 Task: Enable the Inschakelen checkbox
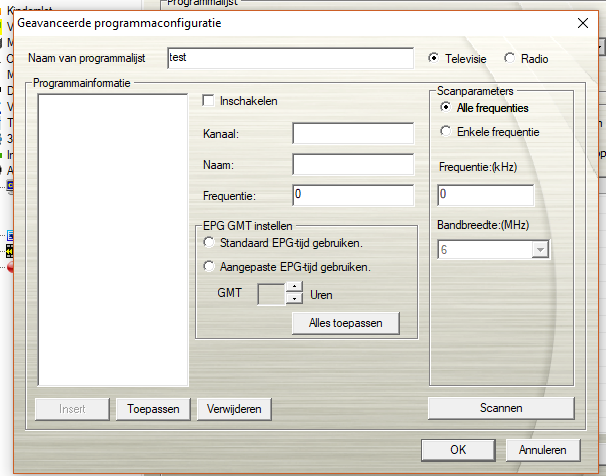[x=208, y=101]
